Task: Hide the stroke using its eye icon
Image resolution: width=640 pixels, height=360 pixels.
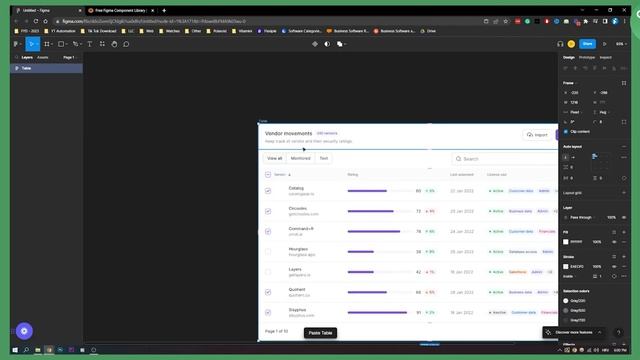Action: pyautogui.click(x=614, y=267)
